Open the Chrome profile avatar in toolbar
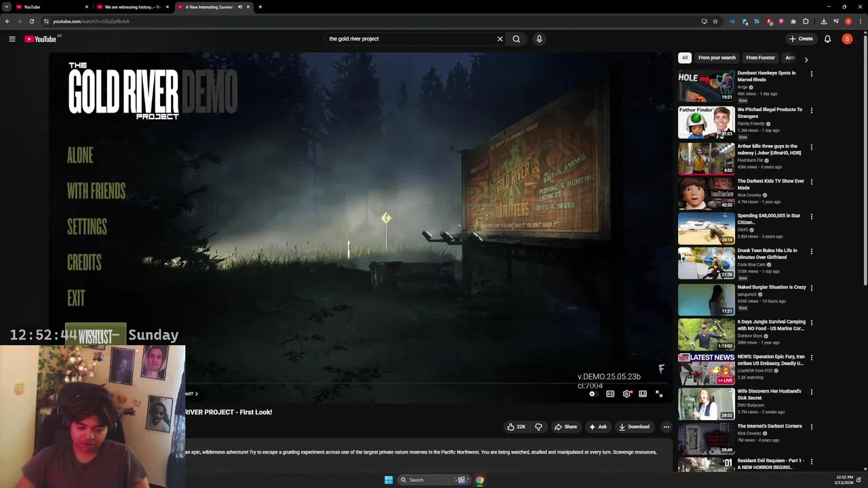 [x=848, y=21]
